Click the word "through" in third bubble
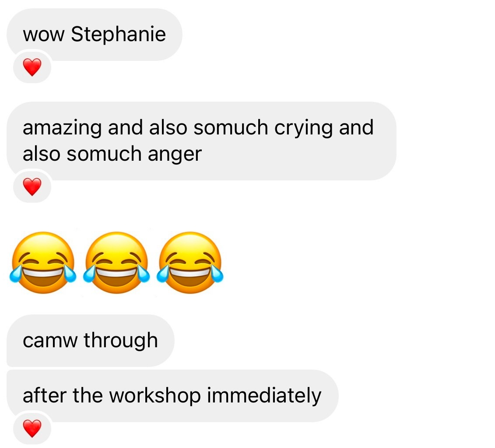The width and height of the screenshot is (495, 448). coord(121,341)
